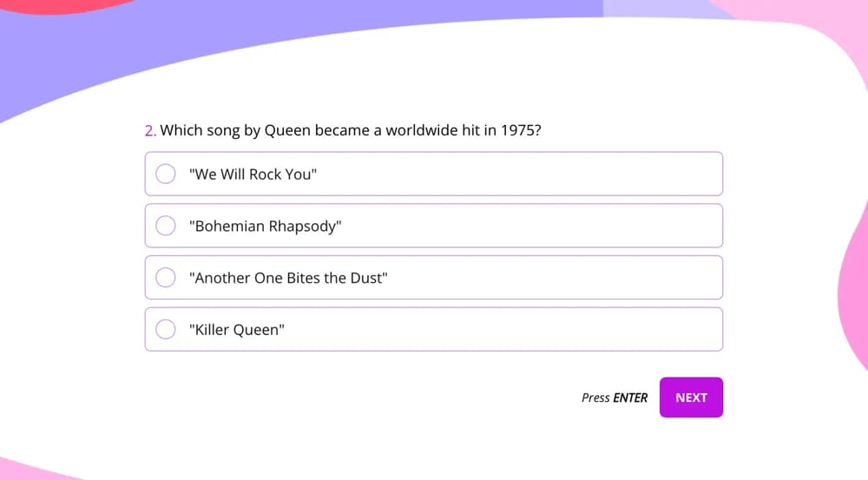868x480 pixels.
Task: Click the word "Queen" in the question heading
Action: pyautogui.click(x=286, y=131)
